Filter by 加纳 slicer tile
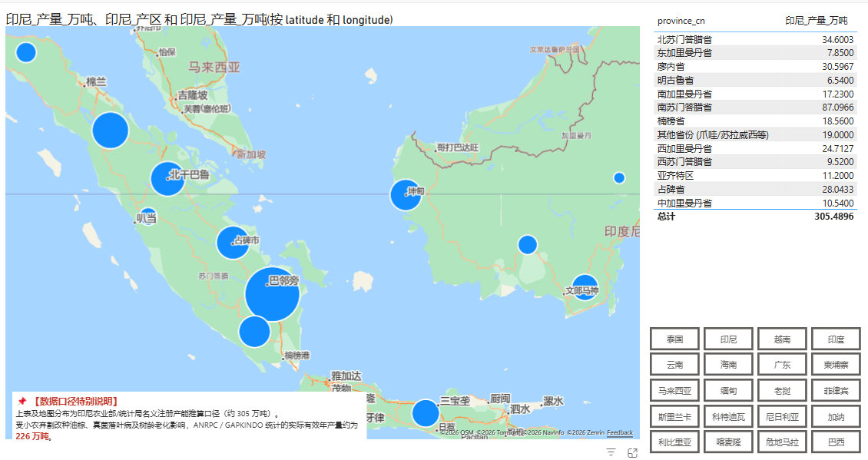 point(836,416)
